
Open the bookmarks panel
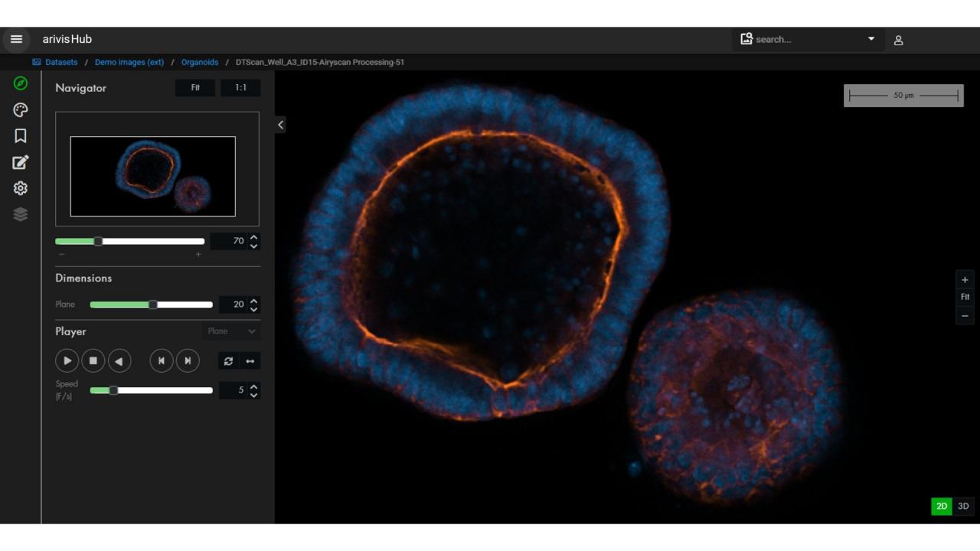coord(20,135)
